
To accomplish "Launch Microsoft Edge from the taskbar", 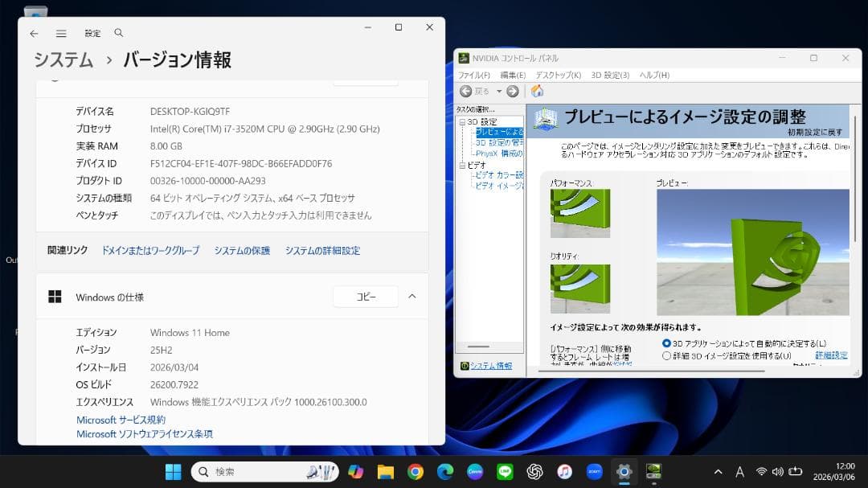I will [445, 471].
